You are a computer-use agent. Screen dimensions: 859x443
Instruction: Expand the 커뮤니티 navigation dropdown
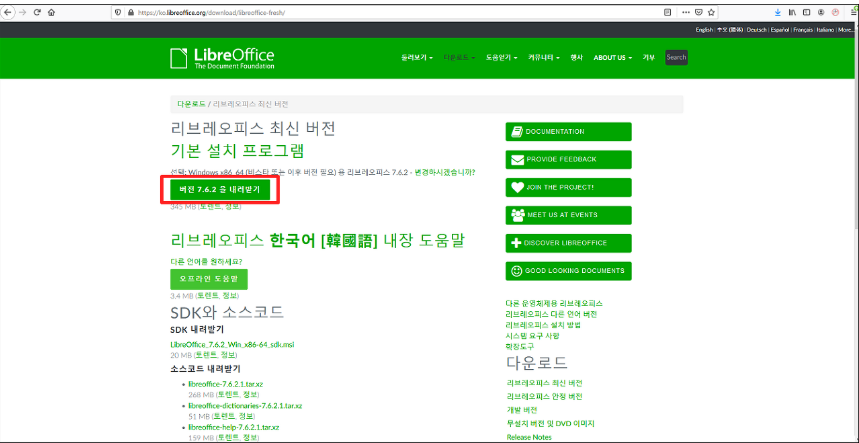pyautogui.click(x=543, y=57)
